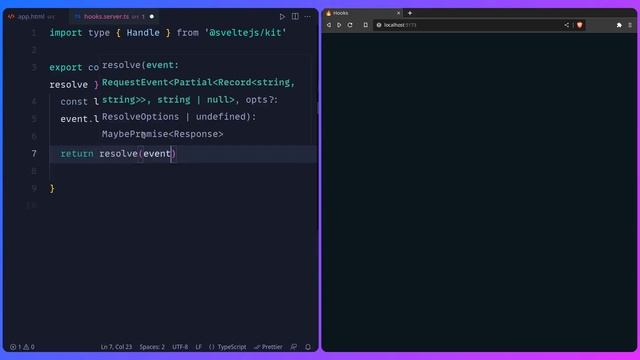640x360 pixels.
Task: Click 'MaybePromise<Response>' in signature tooltip
Action: point(162,134)
